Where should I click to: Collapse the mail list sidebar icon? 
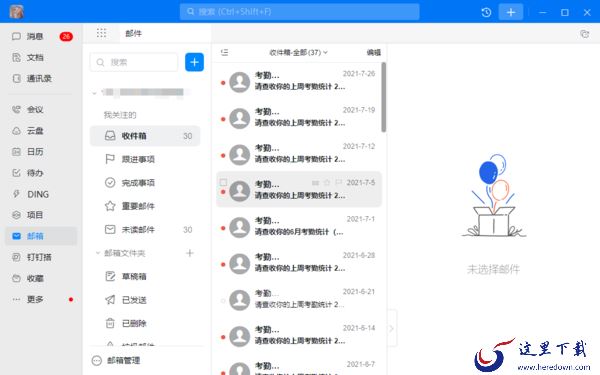coord(225,52)
